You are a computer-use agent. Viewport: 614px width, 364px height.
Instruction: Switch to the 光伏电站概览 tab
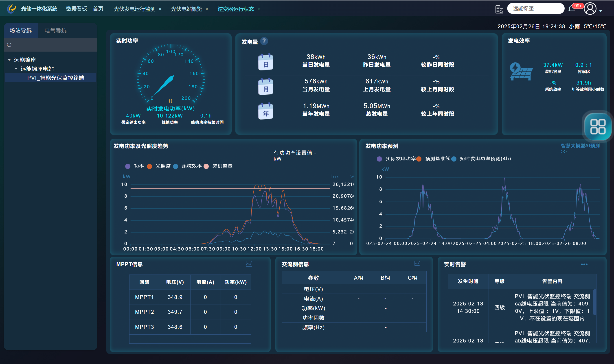pyautogui.click(x=186, y=9)
